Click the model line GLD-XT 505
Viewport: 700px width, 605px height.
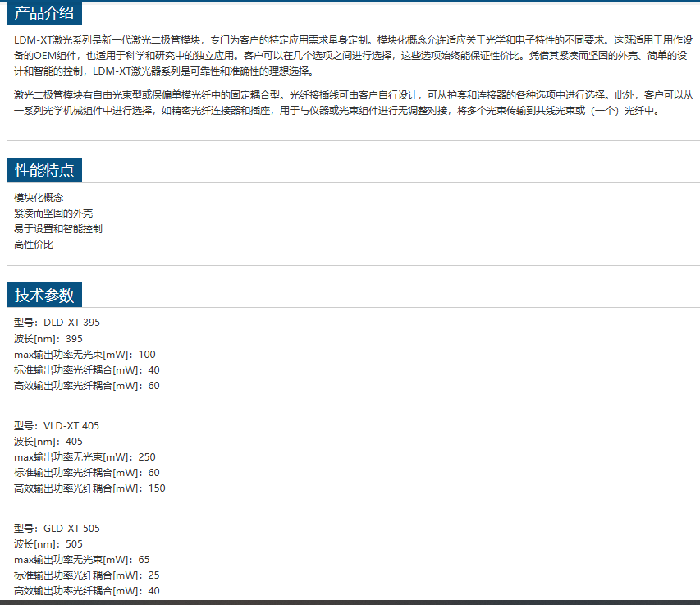[x=57, y=529]
